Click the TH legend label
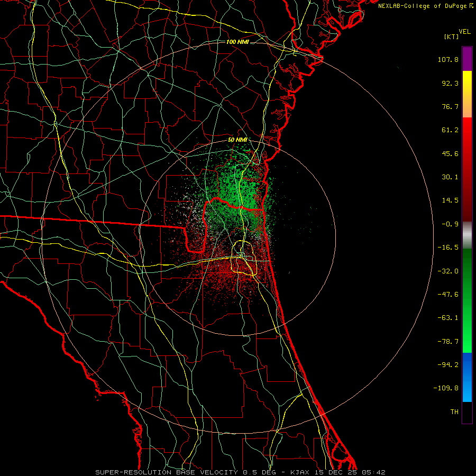The height and width of the screenshot is (476, 476). click(454, 412)
